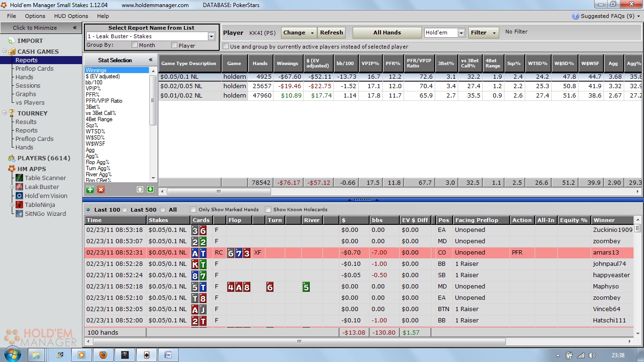The height and width of the screenshot is (362, 644).
Task: Launch the Hold'em Vision app icon
Action: click(19, 196)
